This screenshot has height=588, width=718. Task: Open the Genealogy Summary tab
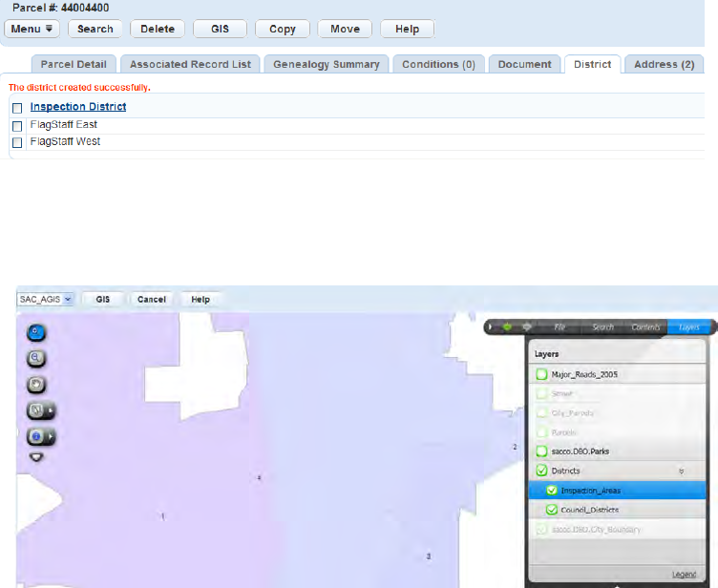tap(327, 64)
